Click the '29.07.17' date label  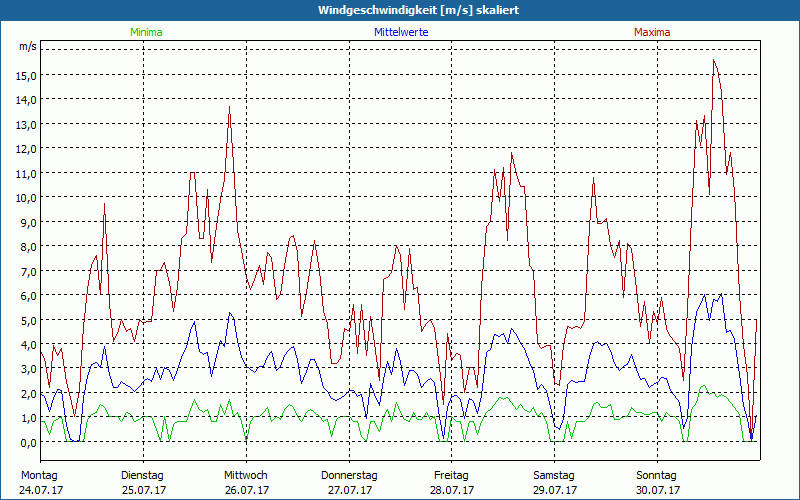click(555, 490)
